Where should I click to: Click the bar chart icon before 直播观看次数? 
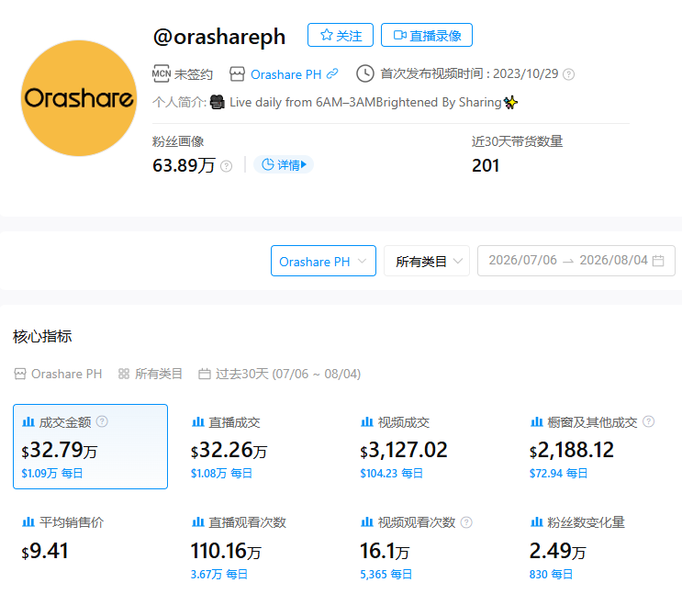tap(198, 521)
